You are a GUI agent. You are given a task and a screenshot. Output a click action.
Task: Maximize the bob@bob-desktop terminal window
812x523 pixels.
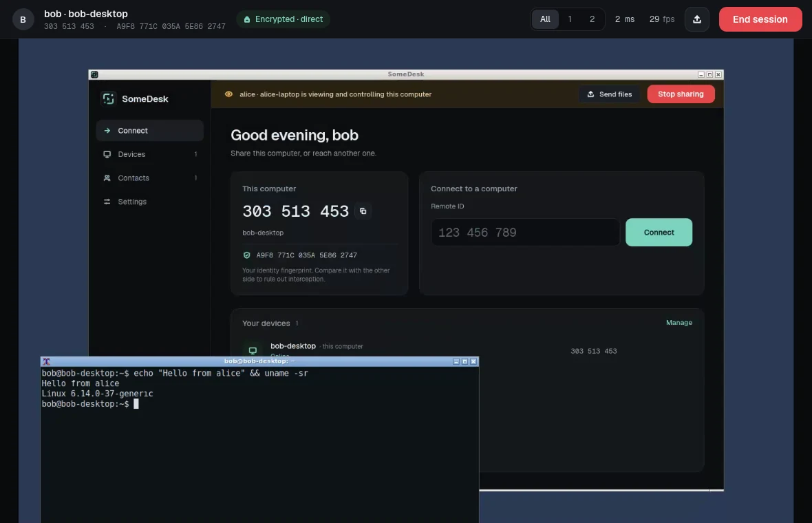pyautogui.click(x=464, y=361)
